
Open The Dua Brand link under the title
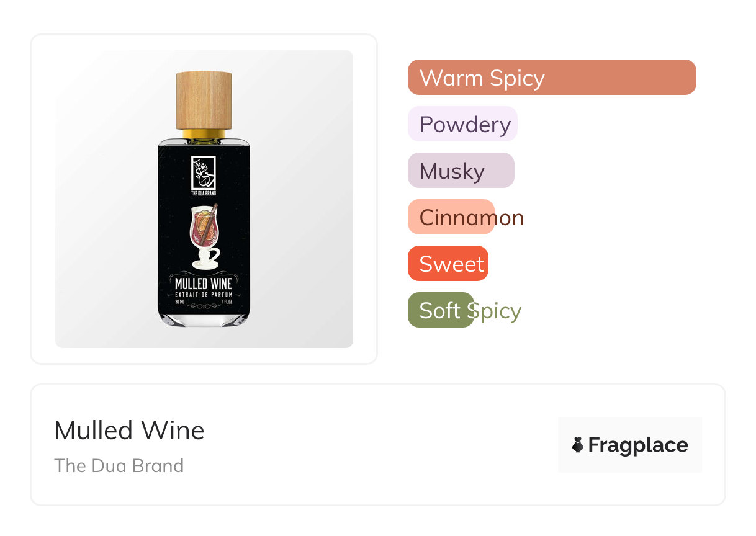pyautogui.click(x=119, y=465)
